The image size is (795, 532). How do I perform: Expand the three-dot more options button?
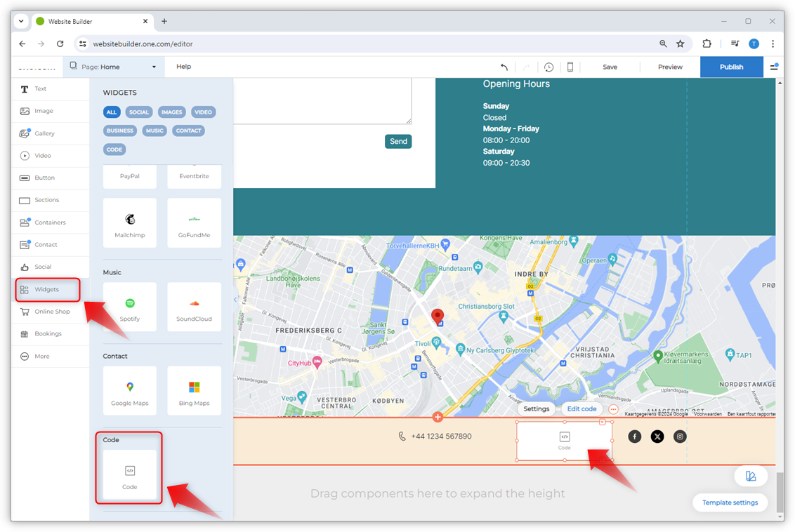tap(613, 409)
